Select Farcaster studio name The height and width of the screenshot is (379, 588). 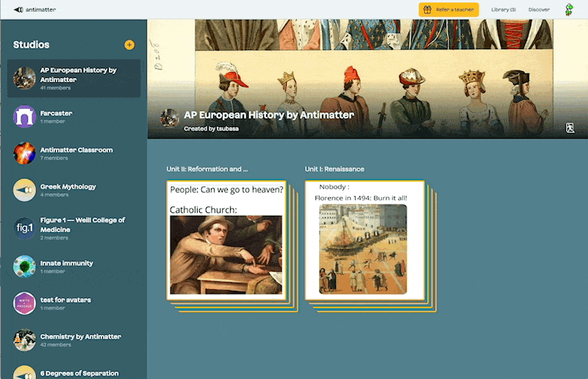pos(57,113)
